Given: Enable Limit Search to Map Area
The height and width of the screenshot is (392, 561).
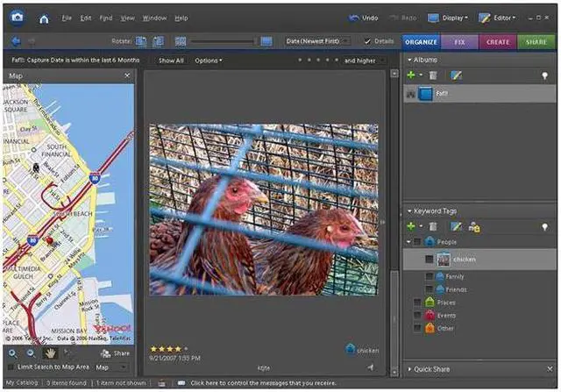Looking at the screenshot, I should click(x=11, y=367).
